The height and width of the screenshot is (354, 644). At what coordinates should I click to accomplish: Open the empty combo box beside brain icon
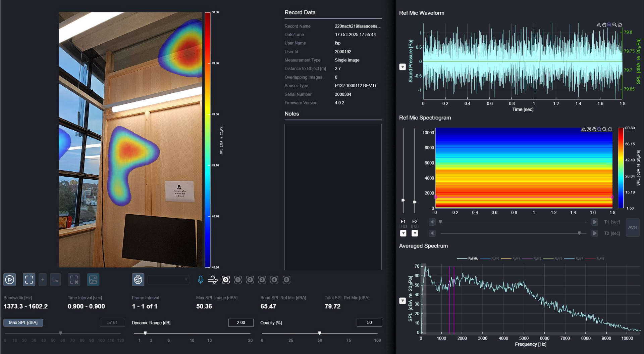[x=168, y=279]
